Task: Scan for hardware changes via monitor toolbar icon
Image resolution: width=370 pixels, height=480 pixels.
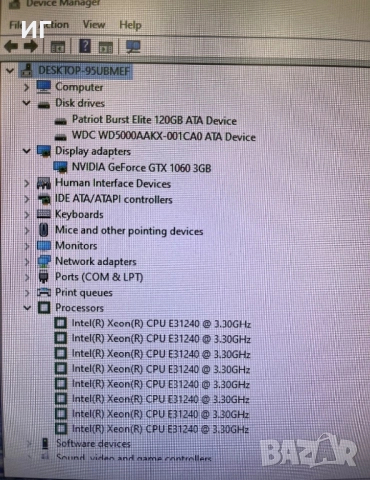Action: (x=133, y=47)
